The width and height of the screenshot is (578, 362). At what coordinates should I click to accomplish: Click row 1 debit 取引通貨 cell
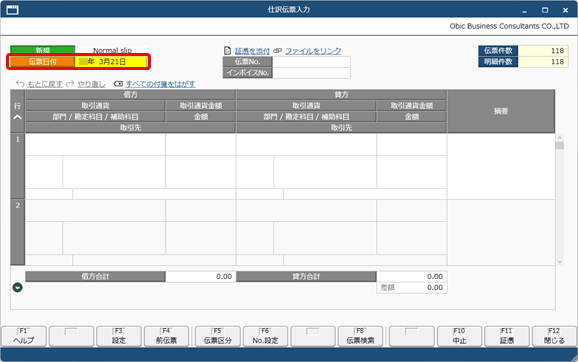pos(95,145)
